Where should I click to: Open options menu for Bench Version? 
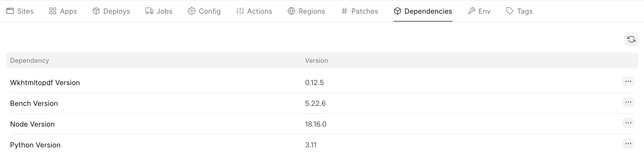pyautogui.click(x=628, y=102)
